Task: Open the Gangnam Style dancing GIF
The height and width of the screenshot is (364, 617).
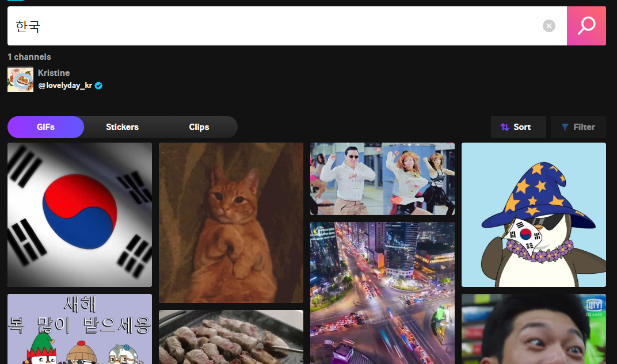Action: coord(383,179)
